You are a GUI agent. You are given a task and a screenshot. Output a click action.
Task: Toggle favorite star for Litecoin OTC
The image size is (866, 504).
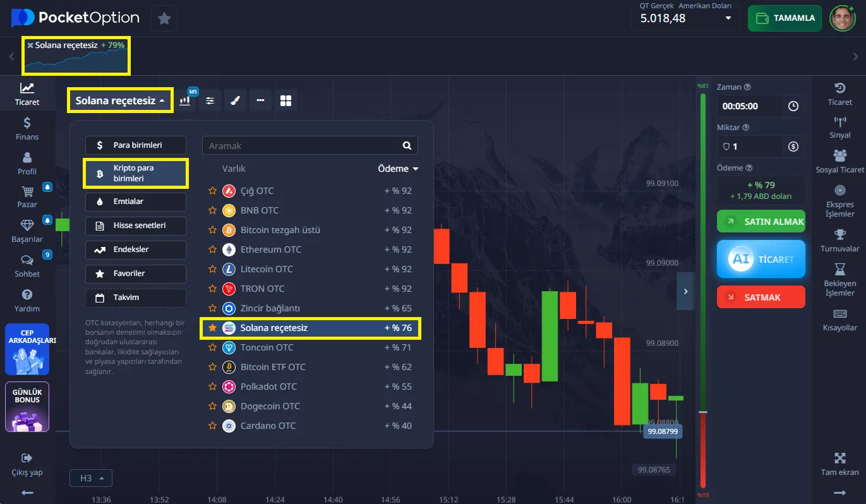(x=212, y=269)
